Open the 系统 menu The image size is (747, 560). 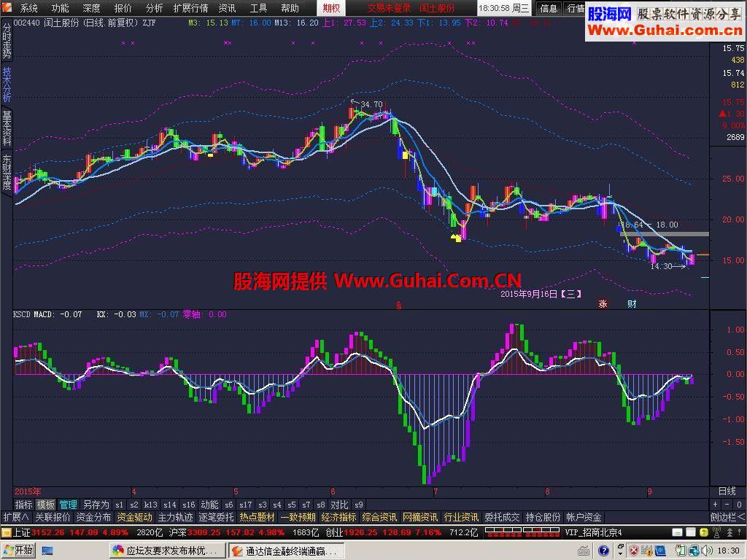29,8
